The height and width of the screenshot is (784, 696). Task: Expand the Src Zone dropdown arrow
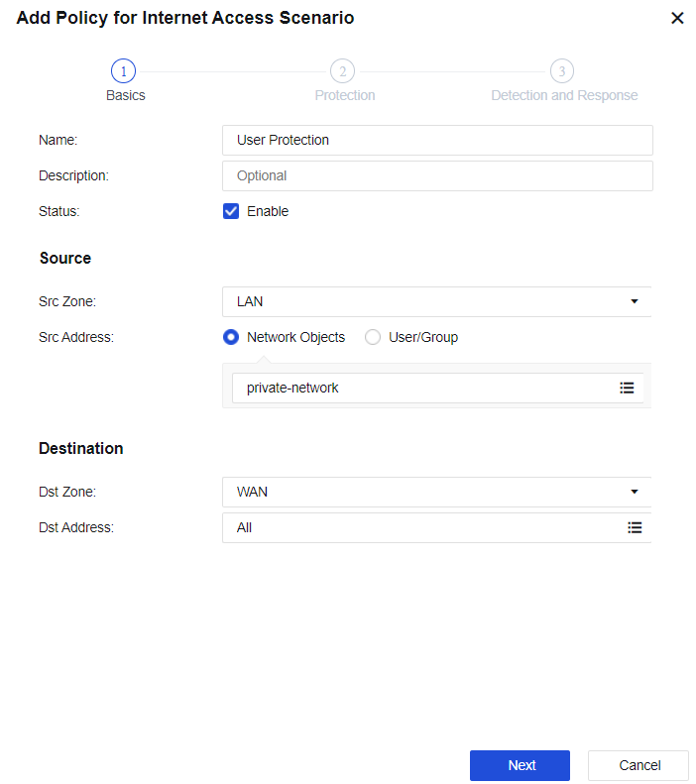tap(635, 301)
